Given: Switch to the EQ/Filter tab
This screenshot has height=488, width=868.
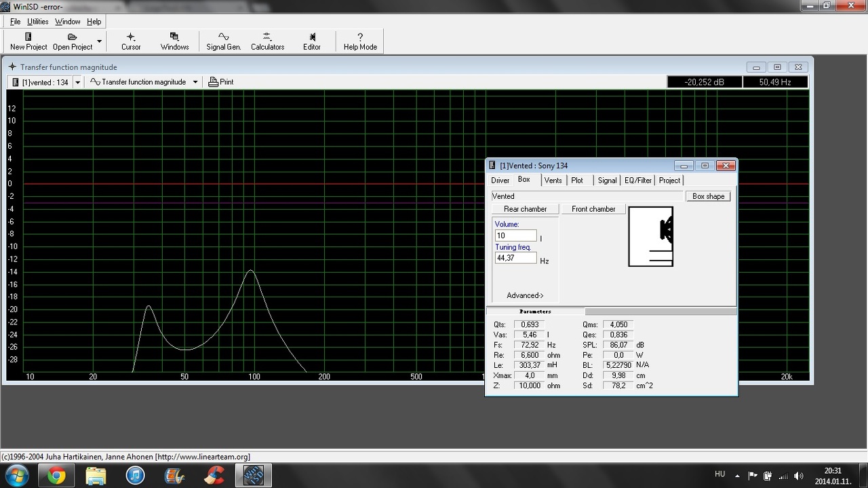Looking at the screenshot, I should (637, 181).
